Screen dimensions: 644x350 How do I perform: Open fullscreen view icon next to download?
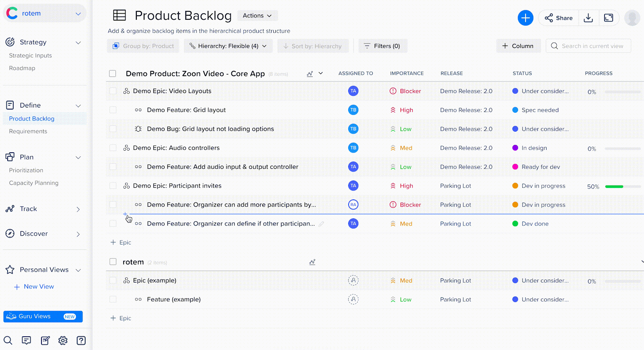pyautogui.click(x=609, y=18)
